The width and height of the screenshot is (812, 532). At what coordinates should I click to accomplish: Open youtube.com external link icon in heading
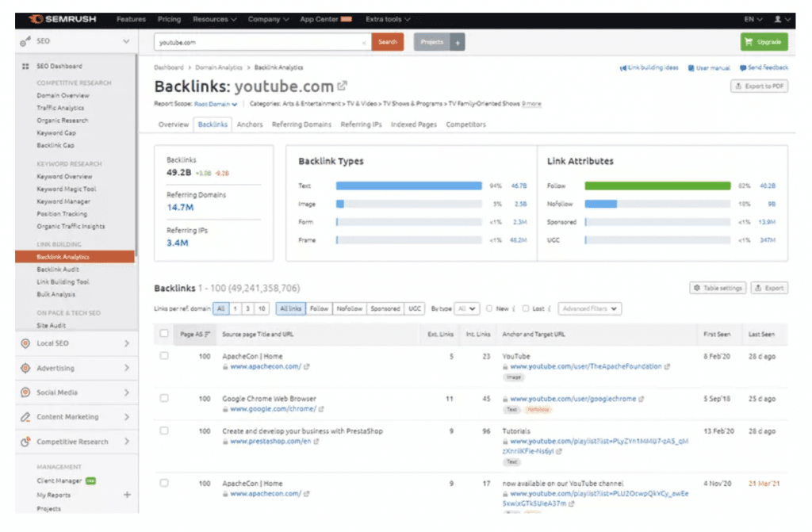(343, 86)
